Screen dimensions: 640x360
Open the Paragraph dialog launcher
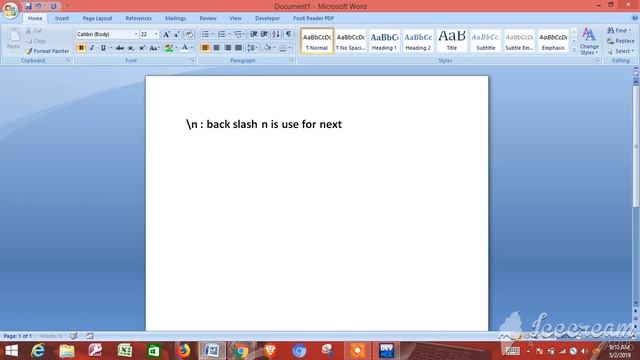292,60
